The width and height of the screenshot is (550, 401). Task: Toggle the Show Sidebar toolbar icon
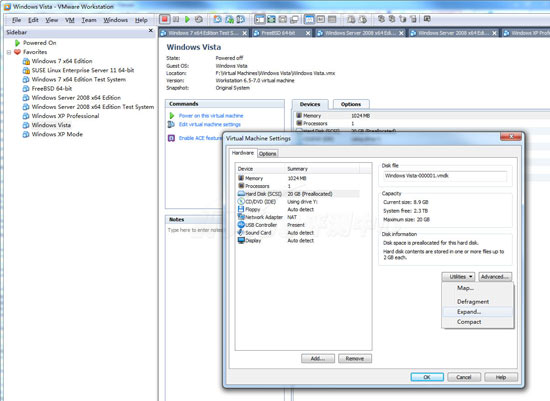click(260, 19)
